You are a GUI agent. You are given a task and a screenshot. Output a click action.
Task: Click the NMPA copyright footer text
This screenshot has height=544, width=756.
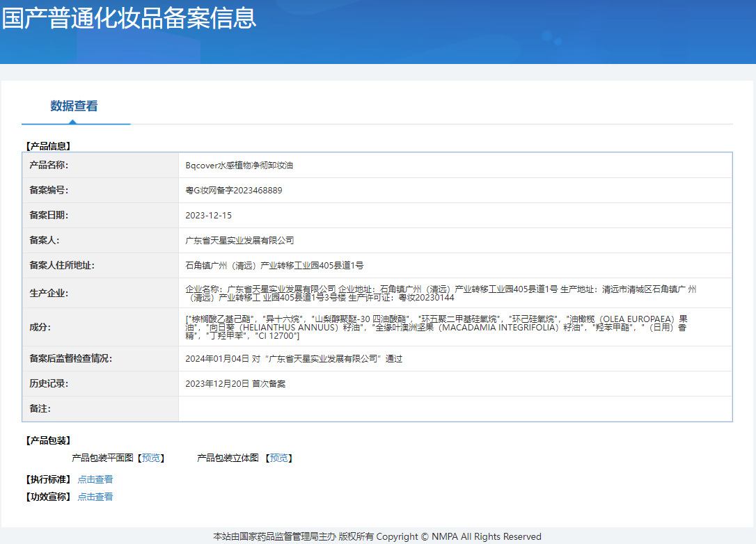[377, 536]
